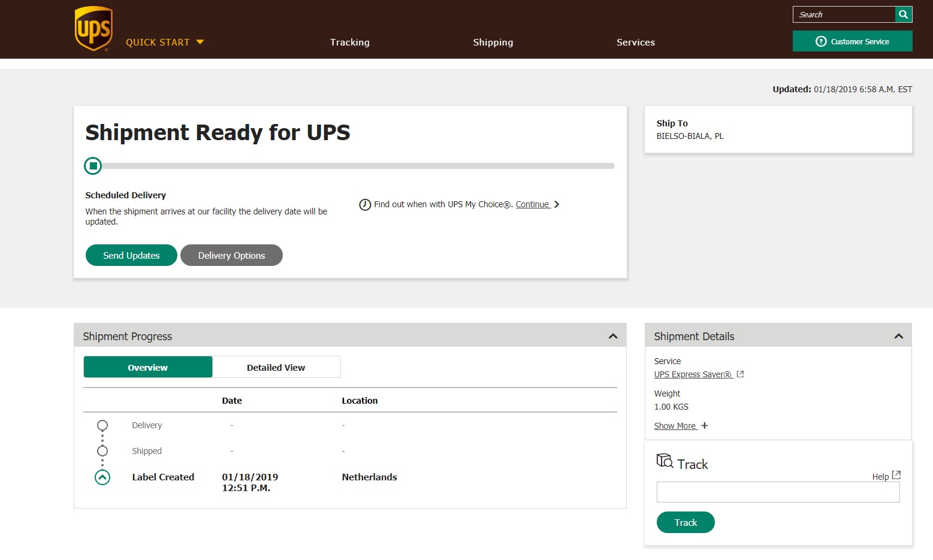This screenshot has height=560, width=933.
Task: Click BIELSO-BIALA, PL destination text
Action: click(690, 136)
